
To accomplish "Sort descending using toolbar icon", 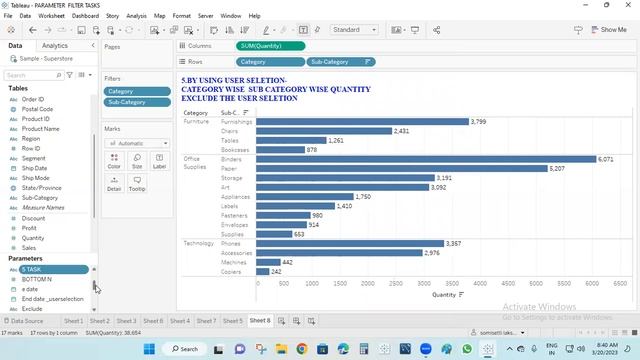I will point(244,30).
